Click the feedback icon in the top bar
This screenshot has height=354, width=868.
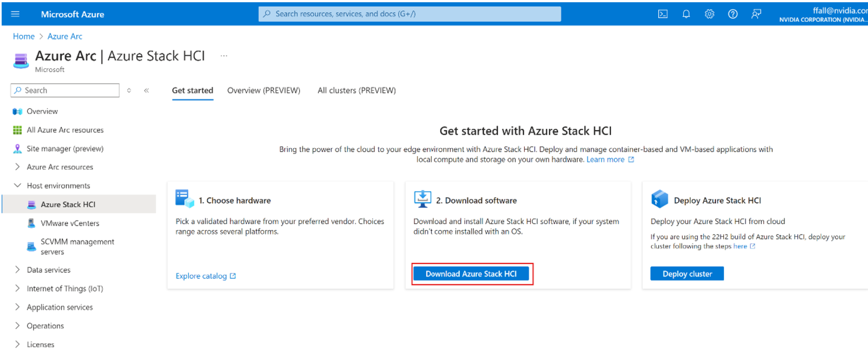pos(756,14)
